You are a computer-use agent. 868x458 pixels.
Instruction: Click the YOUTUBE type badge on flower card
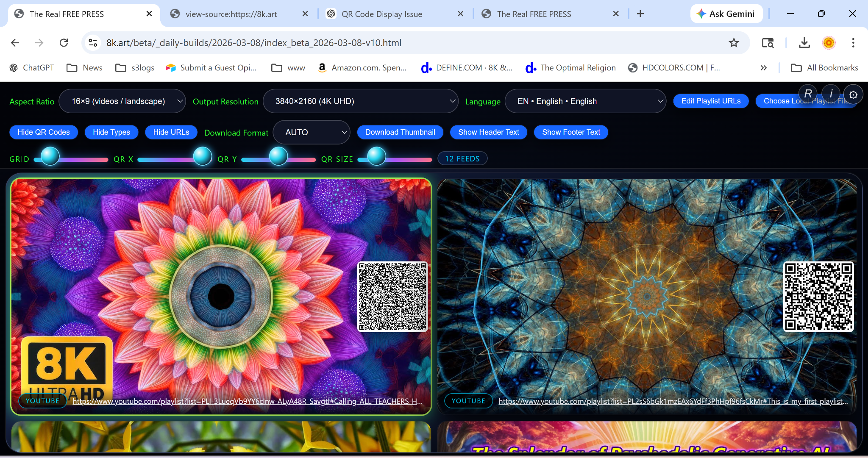(x=42, y=401)
